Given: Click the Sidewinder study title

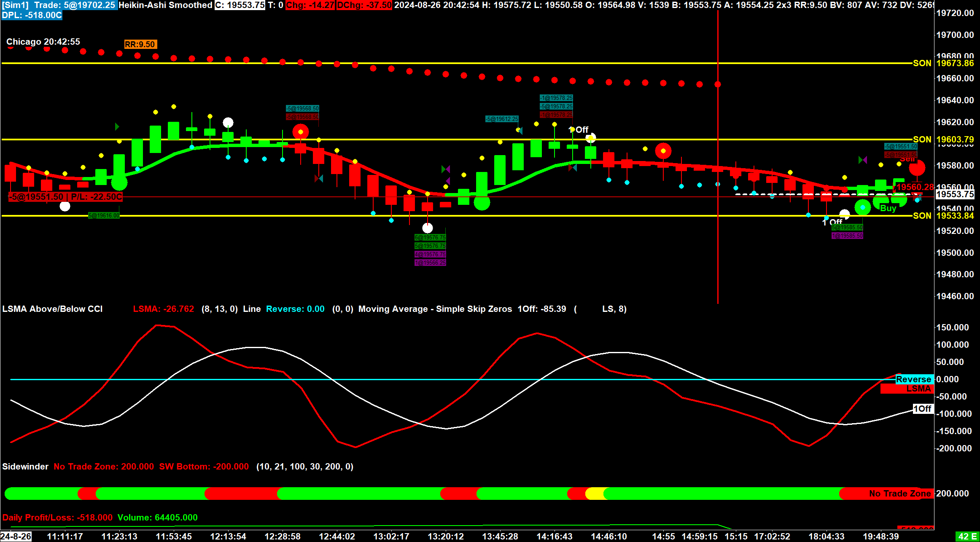Looking at the screenshot, I should 25,467.
